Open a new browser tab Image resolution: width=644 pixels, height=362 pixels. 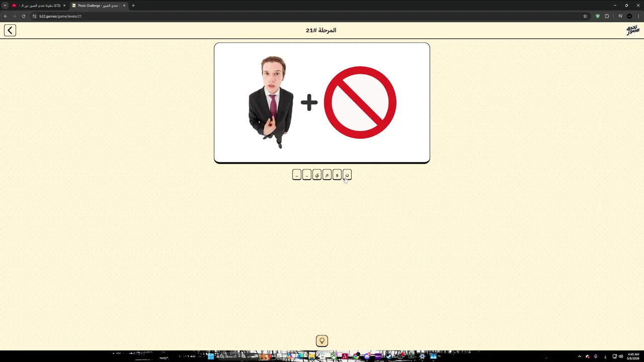(x=133, y=6)
